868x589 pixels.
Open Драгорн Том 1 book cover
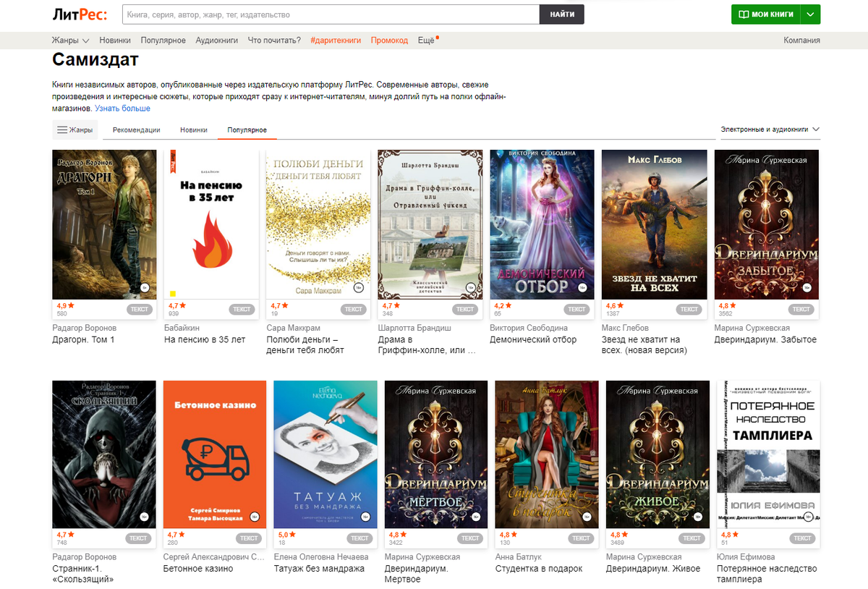(105, 224)
